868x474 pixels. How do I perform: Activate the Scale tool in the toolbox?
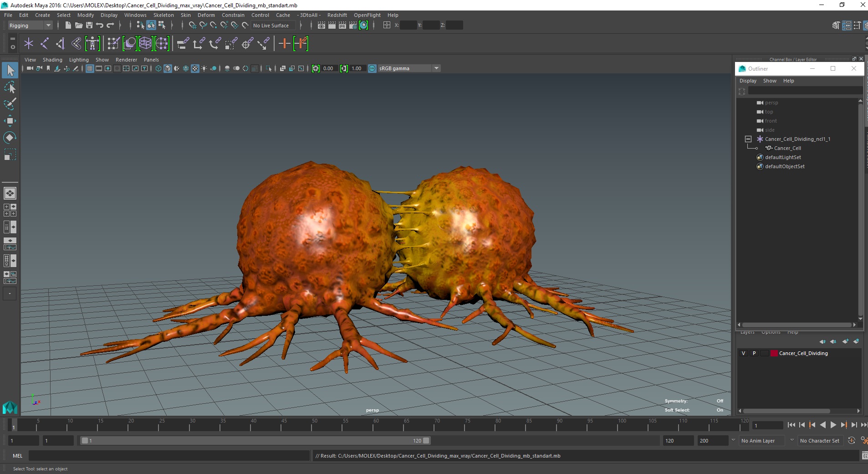[x=10, y=155]
